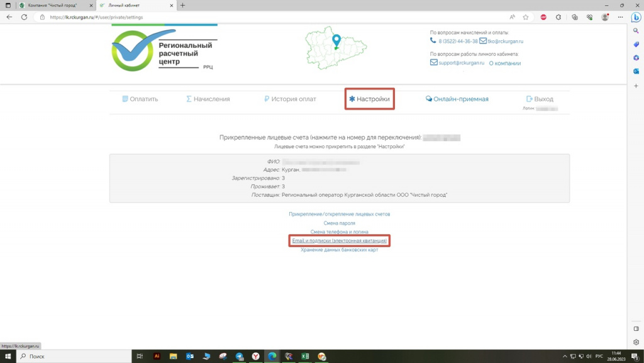Viewport: 644px width, 363px height.
Task: Open browser Collections icon
Action: pos(575,17)
